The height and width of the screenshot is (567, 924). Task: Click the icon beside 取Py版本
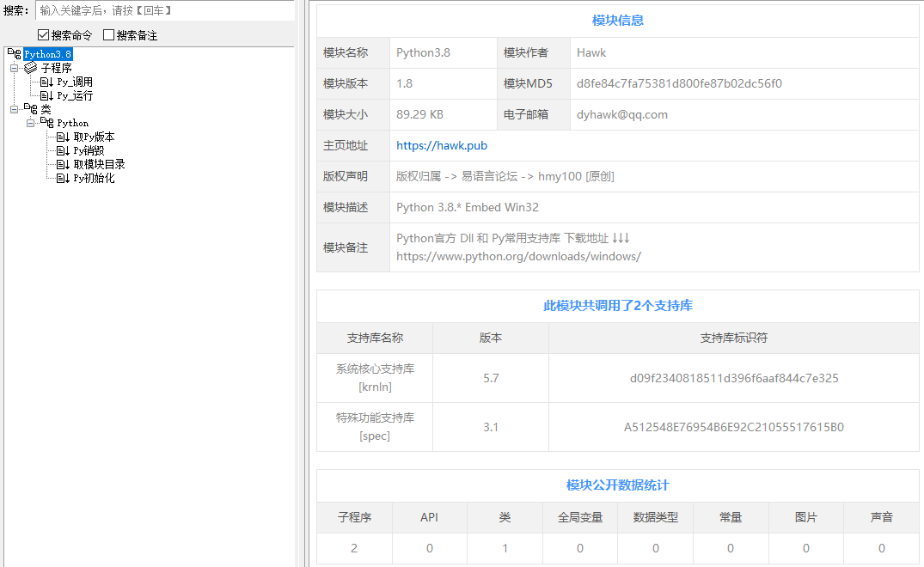(x=63, y=137)
